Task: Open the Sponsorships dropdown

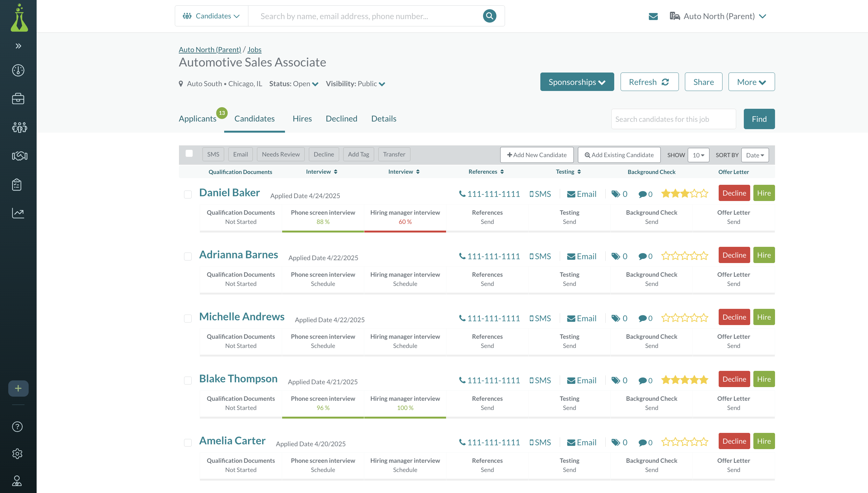Action: click(x=577, y=82)
